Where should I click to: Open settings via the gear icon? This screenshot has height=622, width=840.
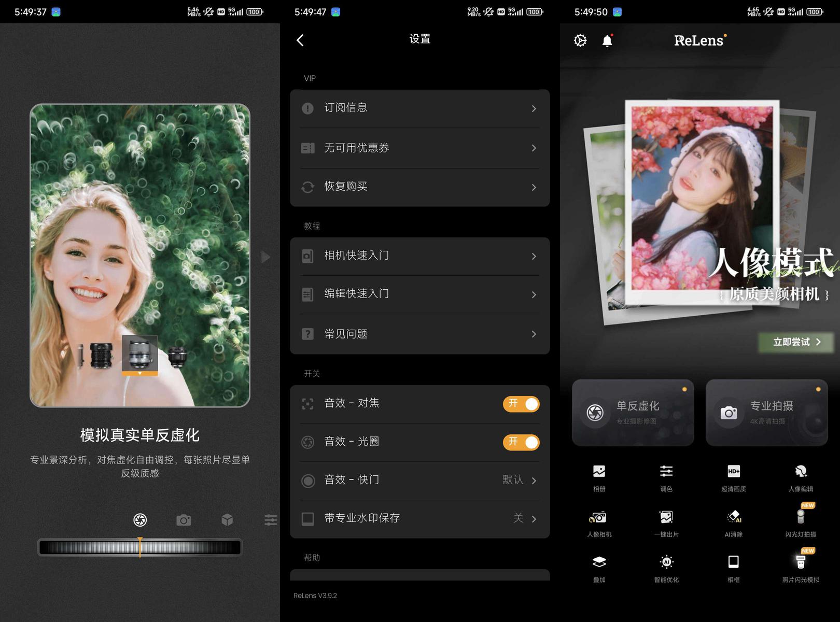click(580, 40)
